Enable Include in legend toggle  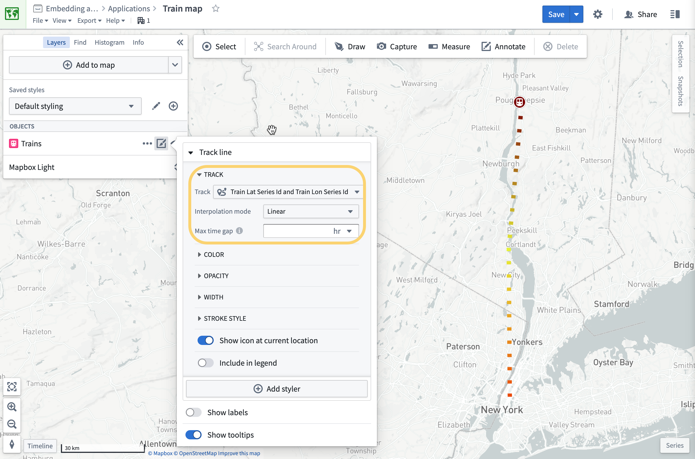[206, 363]
